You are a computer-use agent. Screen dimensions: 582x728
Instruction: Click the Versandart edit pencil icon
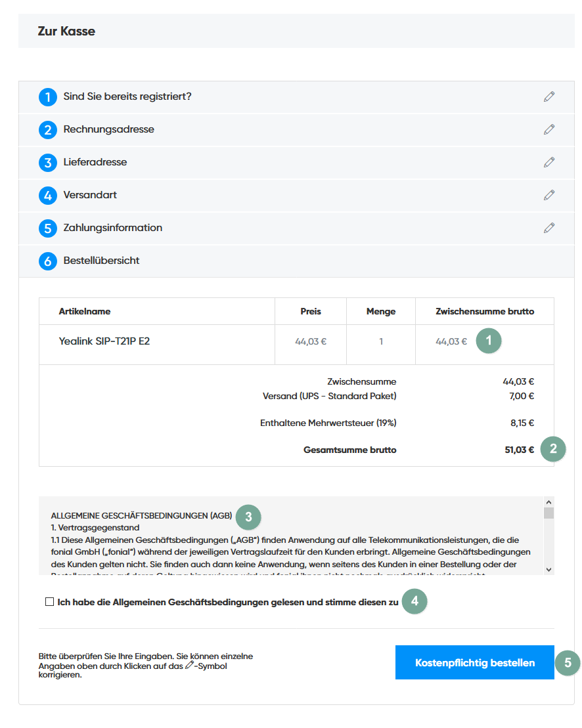pyautogui.click(x=549, y=195)
